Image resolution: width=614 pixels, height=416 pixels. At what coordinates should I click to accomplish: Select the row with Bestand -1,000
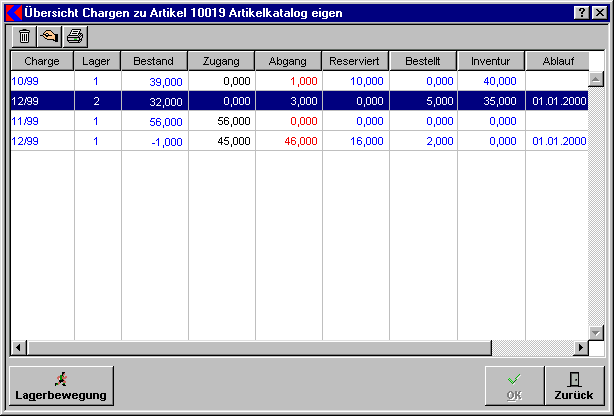(154, 141)
